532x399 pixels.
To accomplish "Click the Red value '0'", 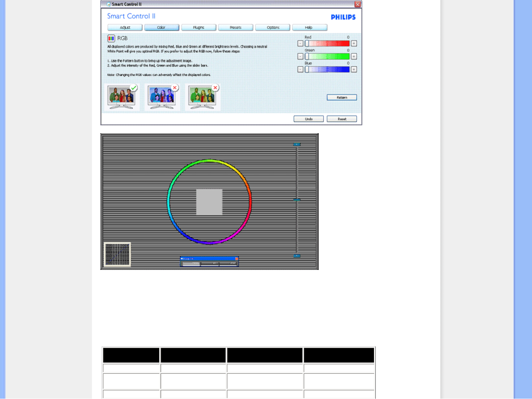I will point(348,37).
